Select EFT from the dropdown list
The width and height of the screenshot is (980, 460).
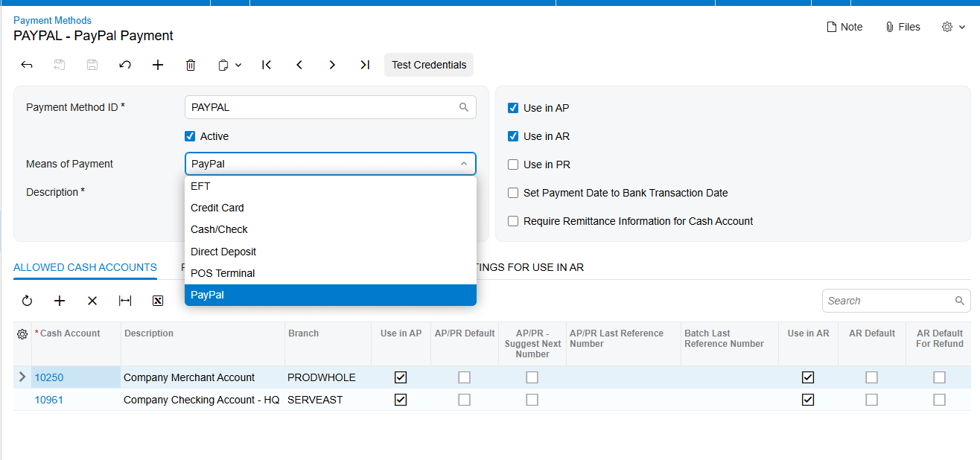pyautogui.click(x=331, y=186)
